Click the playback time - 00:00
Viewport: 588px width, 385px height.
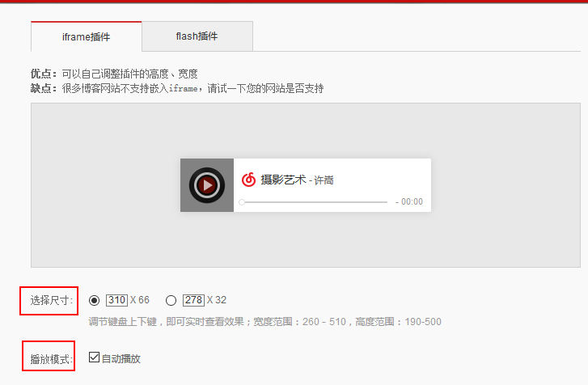click(x=409, y=201)
